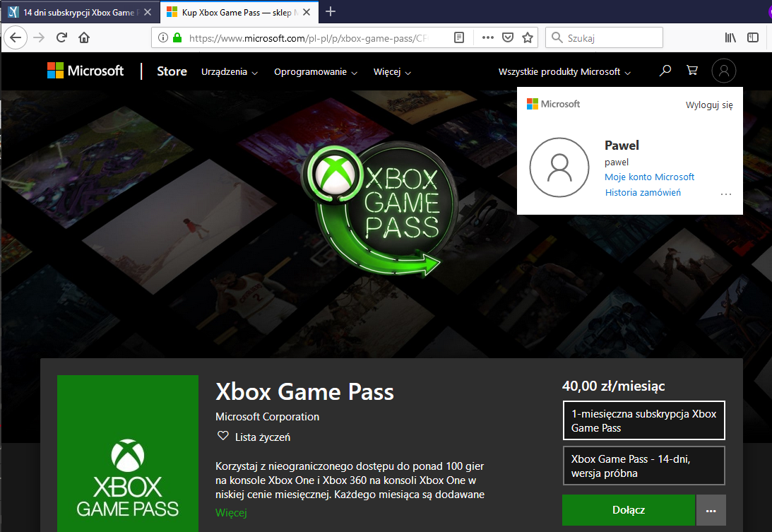Click the Xbox Game Pass hero logo

pos(379,209)
